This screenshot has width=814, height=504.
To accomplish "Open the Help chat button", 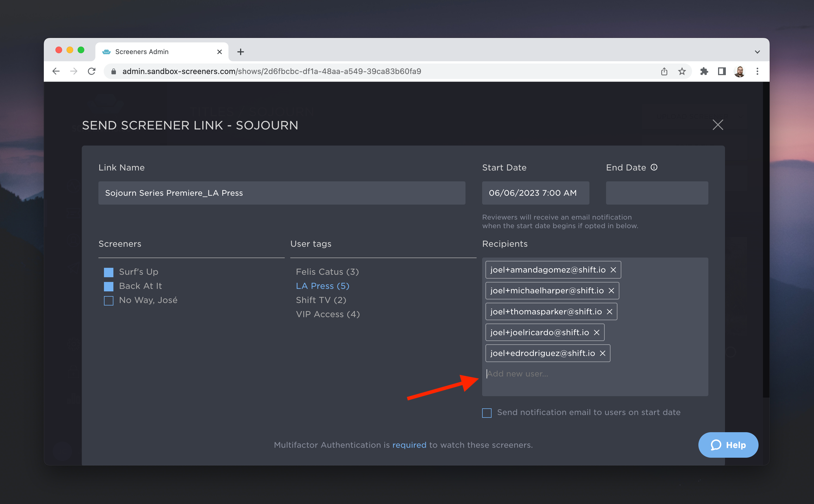I will pyautogui.click(x=728, y=445).
